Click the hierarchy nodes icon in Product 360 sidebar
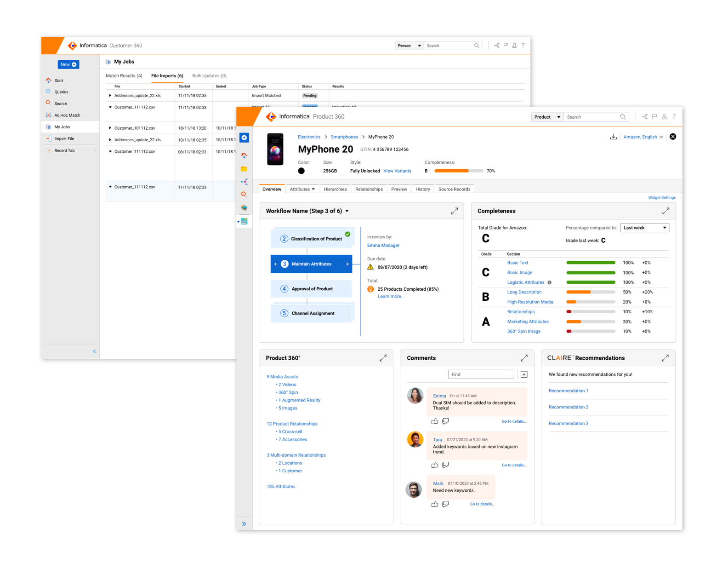Image resolution: width=728 pixels, height=563 pixels. (244, 182)
